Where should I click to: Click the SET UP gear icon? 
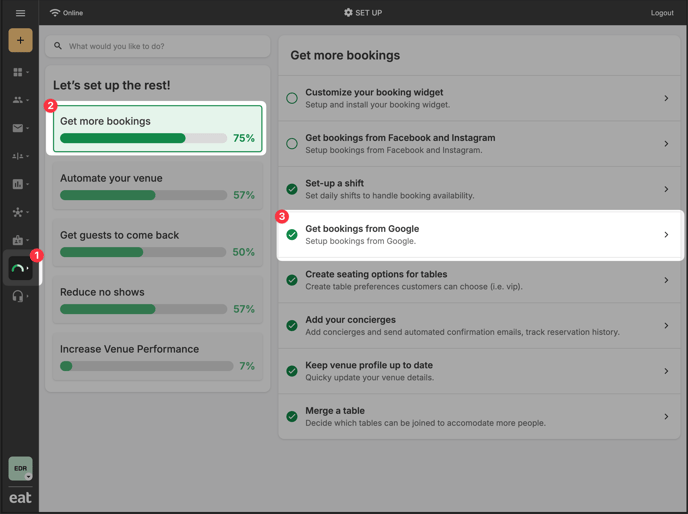click(348, 13)
